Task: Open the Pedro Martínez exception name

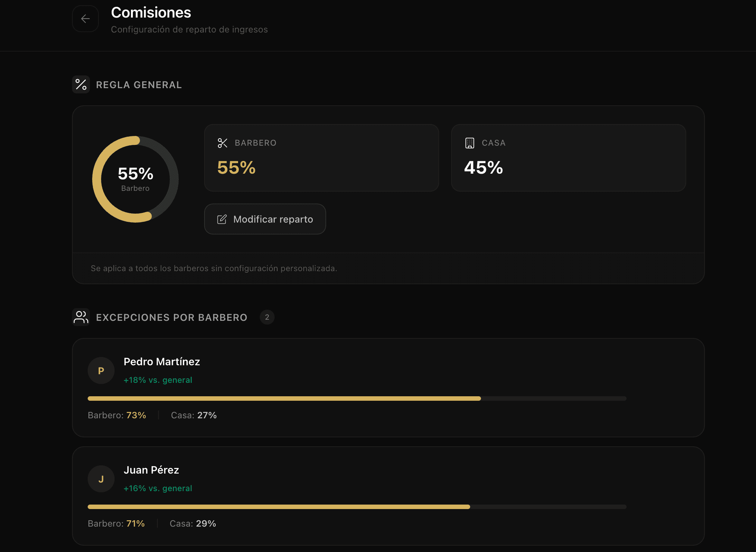Action: pyautogui.click(x=162, y=362)
